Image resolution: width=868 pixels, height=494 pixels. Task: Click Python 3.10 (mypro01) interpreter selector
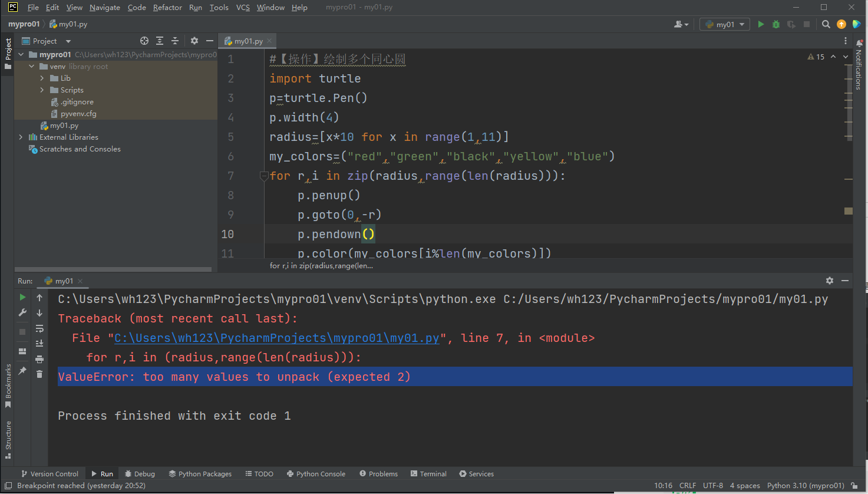coord(806,486)
